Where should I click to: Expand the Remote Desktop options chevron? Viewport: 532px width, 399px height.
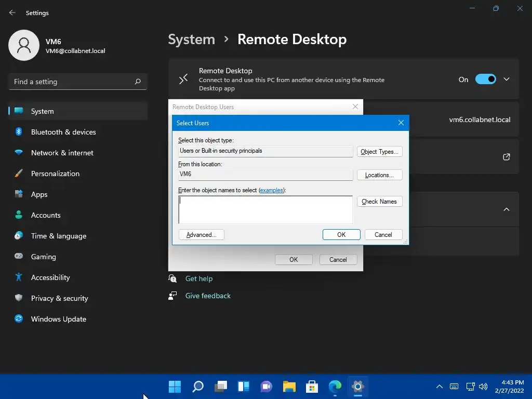pyautogui.click(x=506, y=79)
